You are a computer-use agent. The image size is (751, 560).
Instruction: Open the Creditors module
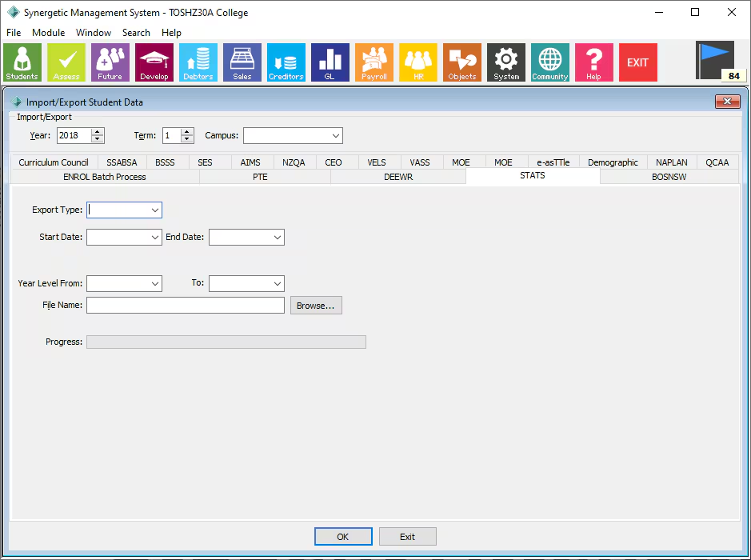click(286, 62)
